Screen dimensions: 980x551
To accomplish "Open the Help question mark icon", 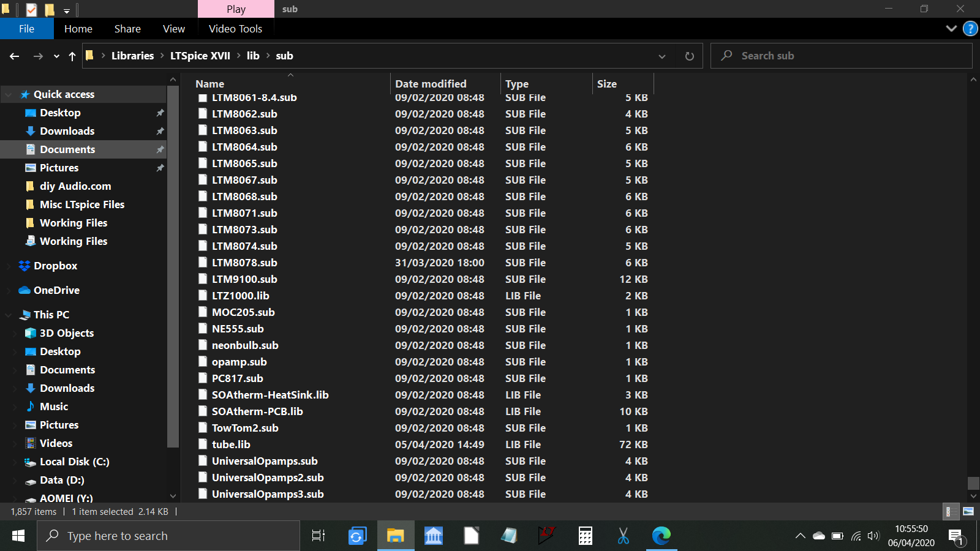I will [970, 29].
